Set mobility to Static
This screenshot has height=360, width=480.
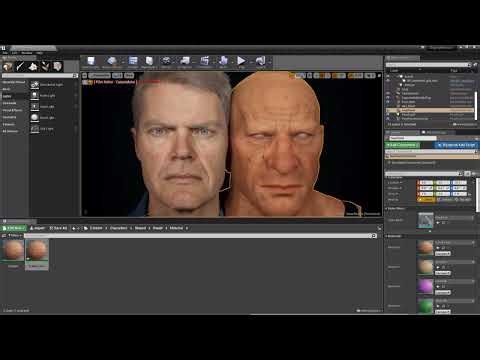[426, 200]
